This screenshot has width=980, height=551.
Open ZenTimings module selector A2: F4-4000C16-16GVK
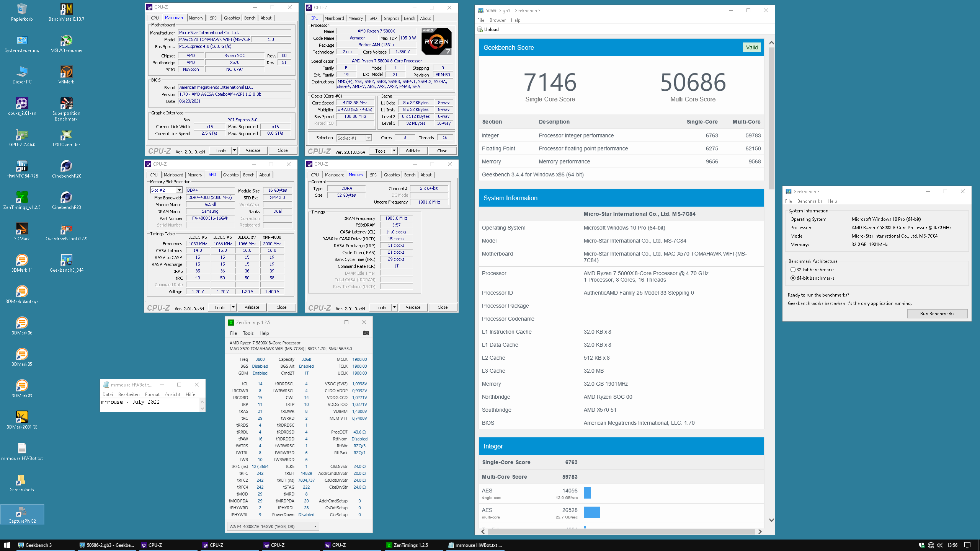[273, 527]
